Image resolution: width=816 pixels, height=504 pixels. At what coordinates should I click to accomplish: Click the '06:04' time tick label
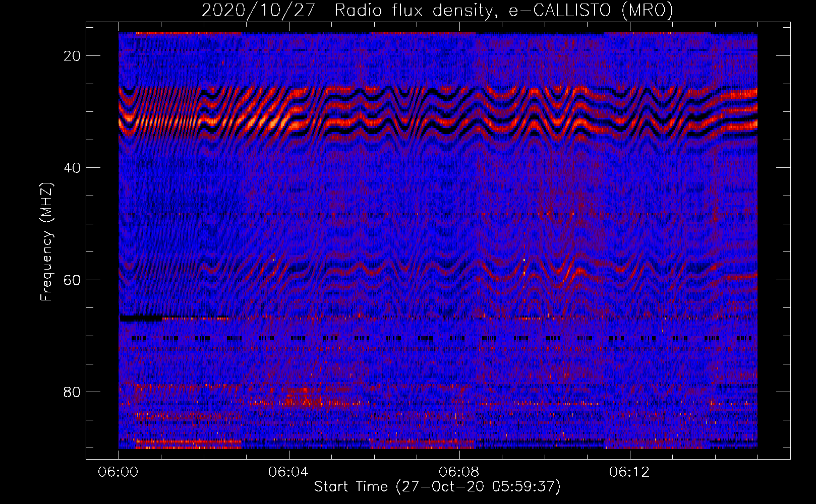pyautogui.click(x=288, y=472)
